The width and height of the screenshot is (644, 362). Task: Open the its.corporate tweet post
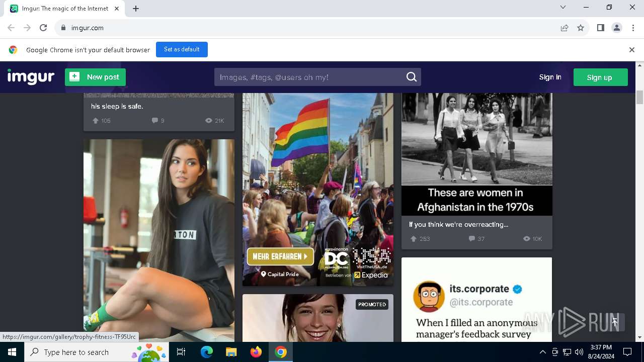[477, 300]
